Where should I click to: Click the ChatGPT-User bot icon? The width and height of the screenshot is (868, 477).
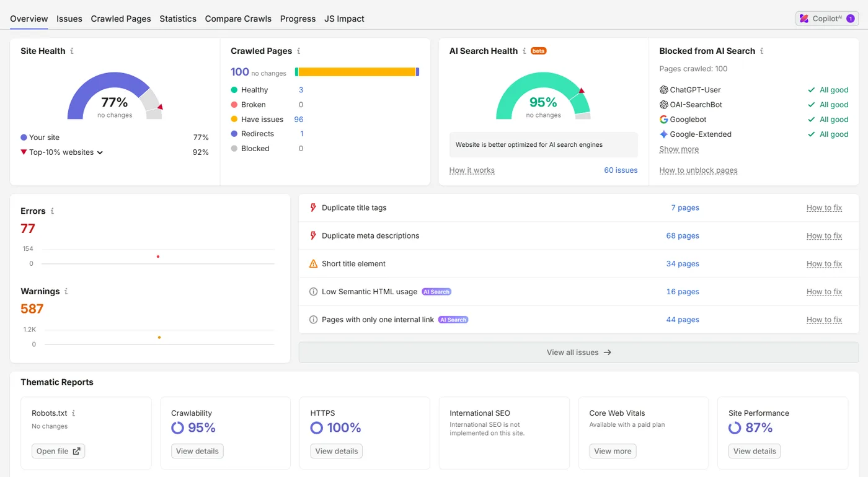[x=664, y=90]
